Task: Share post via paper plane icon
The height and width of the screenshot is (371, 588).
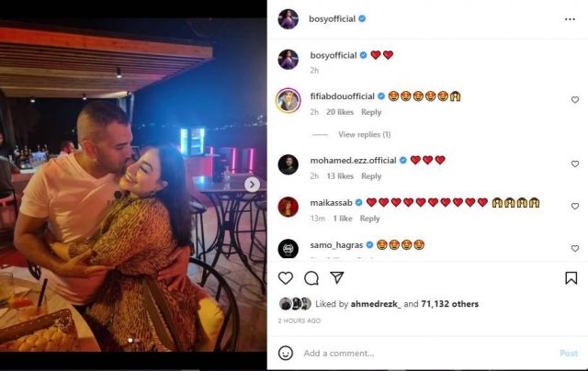Action: (x=337, y=277)
